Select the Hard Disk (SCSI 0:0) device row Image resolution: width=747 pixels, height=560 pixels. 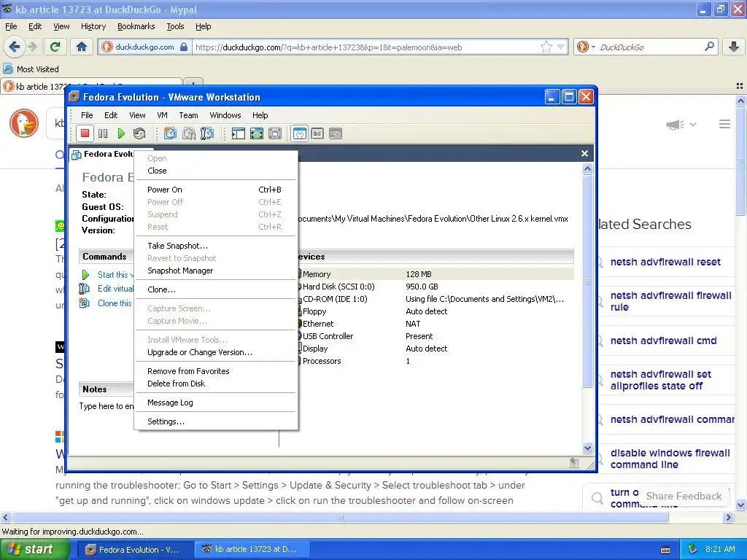435,287
